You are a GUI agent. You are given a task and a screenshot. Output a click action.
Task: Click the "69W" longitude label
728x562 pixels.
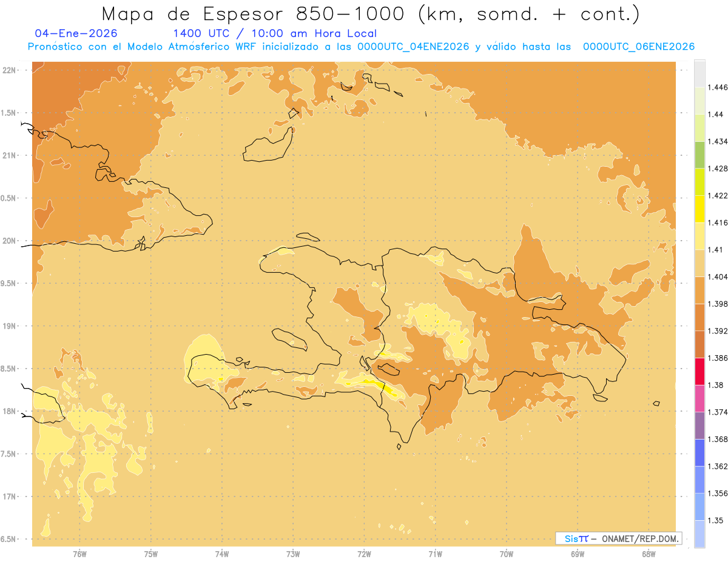(578, 554)
